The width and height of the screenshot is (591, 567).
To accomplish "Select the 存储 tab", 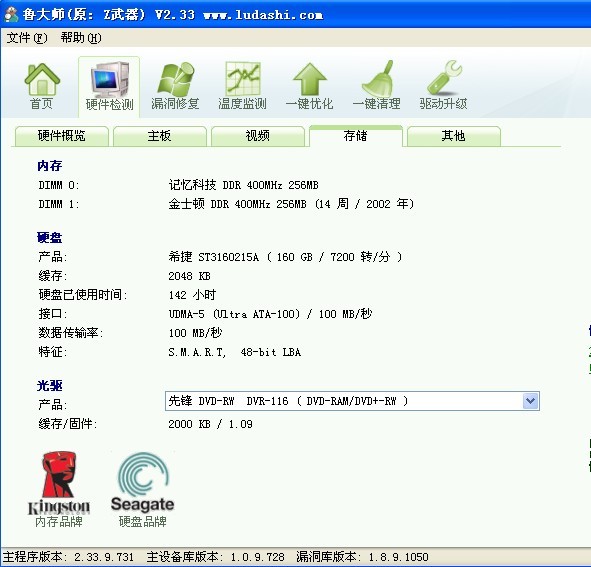I will 356,136.
